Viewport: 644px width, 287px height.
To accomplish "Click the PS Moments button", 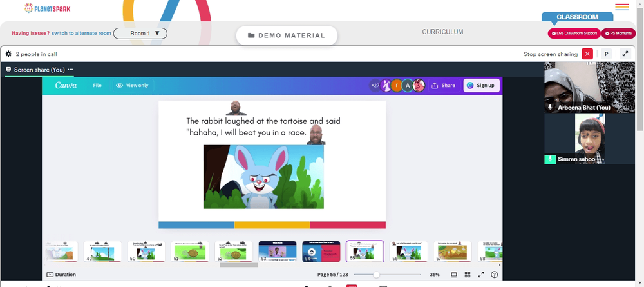I will [x=618, y=34].
